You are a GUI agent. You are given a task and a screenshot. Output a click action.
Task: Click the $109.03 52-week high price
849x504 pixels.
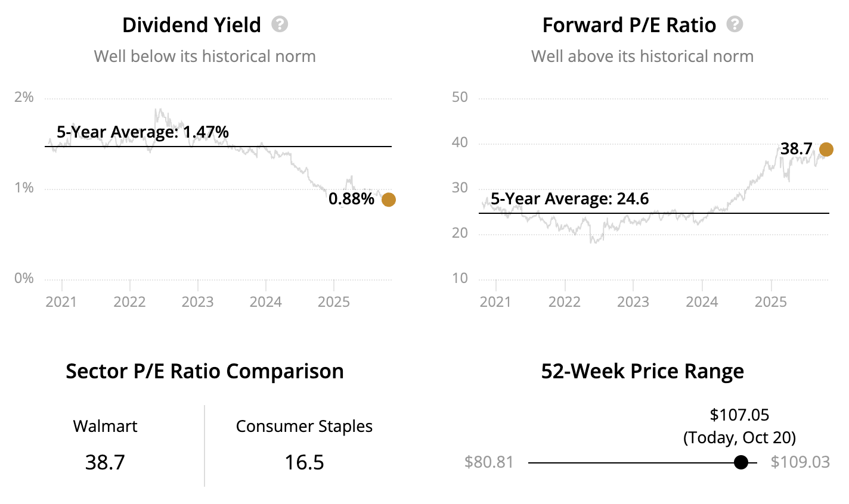[800, 462]
